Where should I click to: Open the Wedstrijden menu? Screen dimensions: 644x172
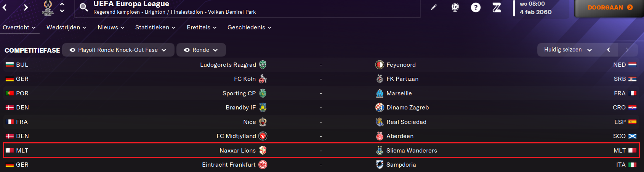[x=66, y=27]
